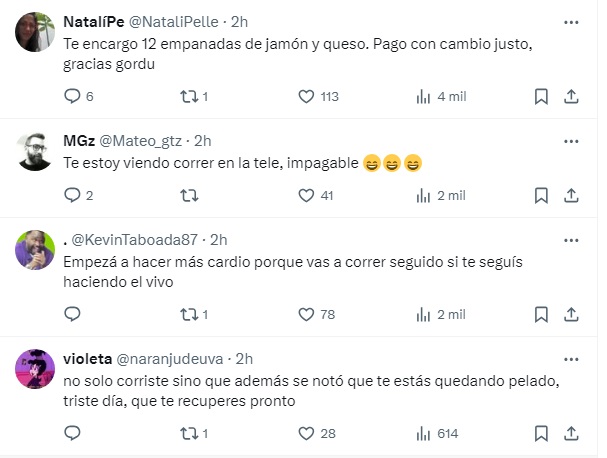This screenshot has width=607, height=458.
Task: Bookmark NataliPe's tweet
Action: pos(540,96)
